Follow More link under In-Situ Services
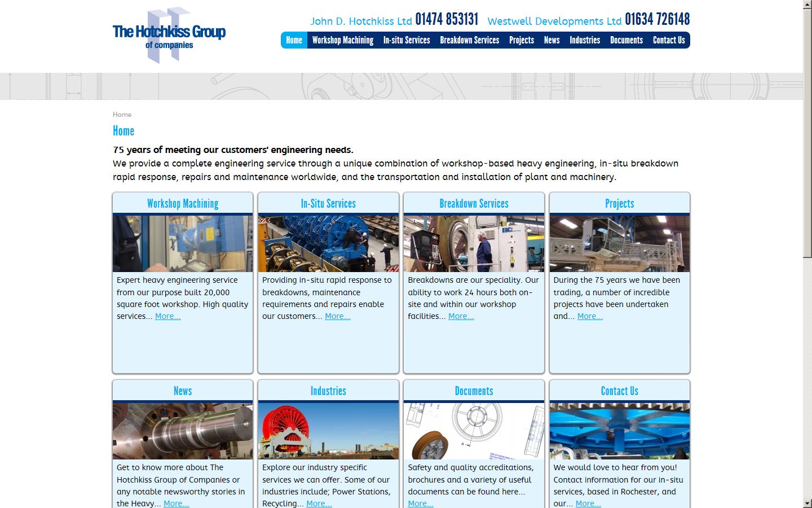The image size is (812, 508). point(338,317)
